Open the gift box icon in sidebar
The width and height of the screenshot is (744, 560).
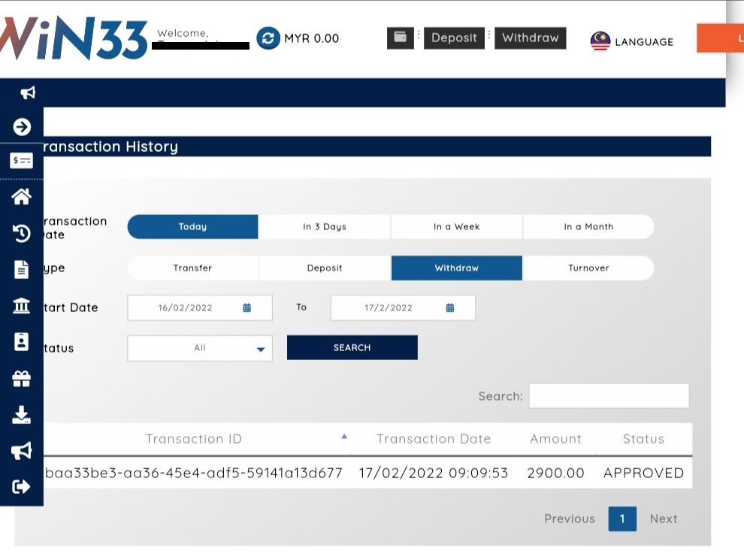(22, 379)
